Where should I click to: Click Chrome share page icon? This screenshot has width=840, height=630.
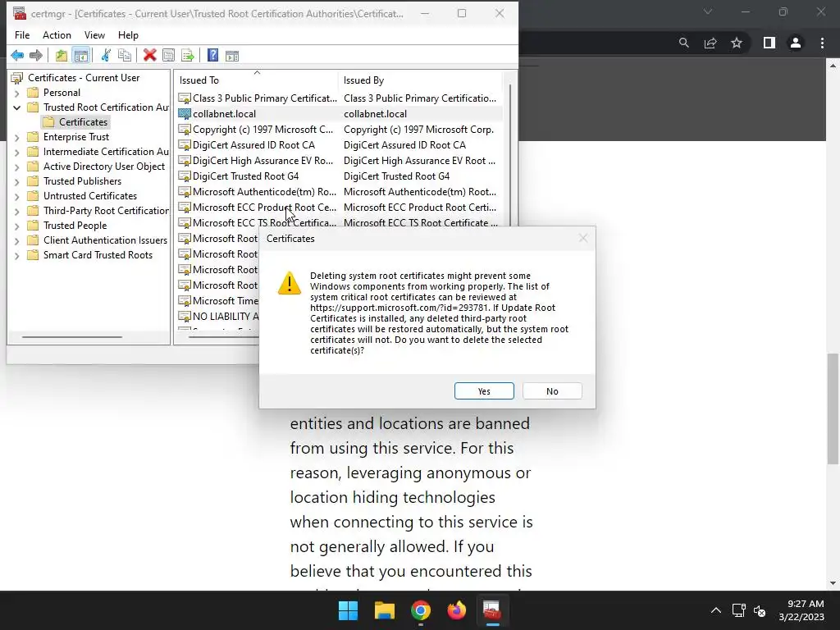(x=710, y=43)
